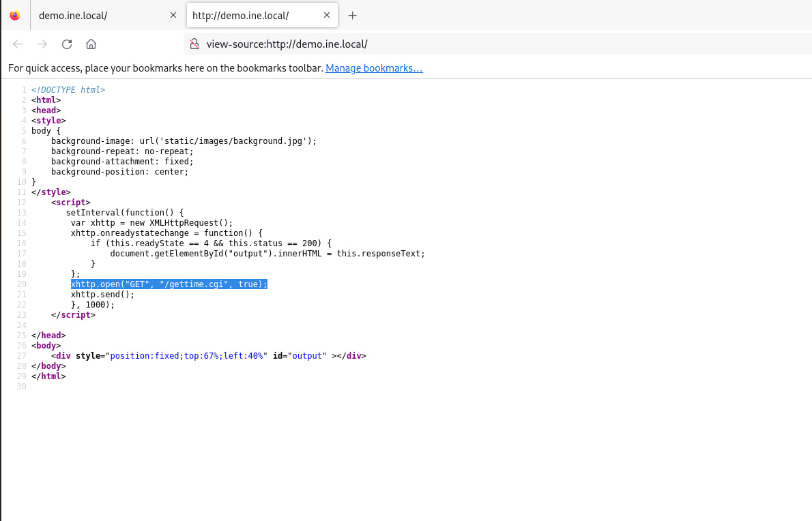Click the closing </script> tag
812x521 pixels.
[x=73, y=315]
